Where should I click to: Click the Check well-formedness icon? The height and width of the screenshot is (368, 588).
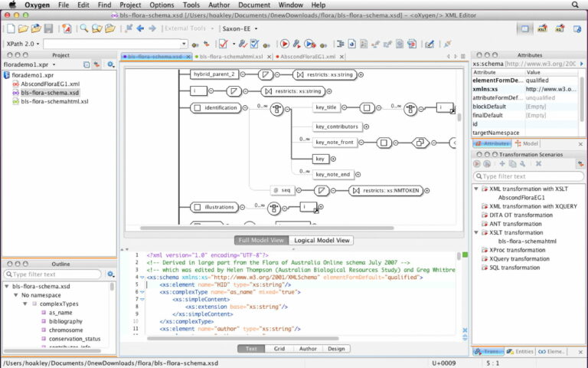(x=255, y=44)
